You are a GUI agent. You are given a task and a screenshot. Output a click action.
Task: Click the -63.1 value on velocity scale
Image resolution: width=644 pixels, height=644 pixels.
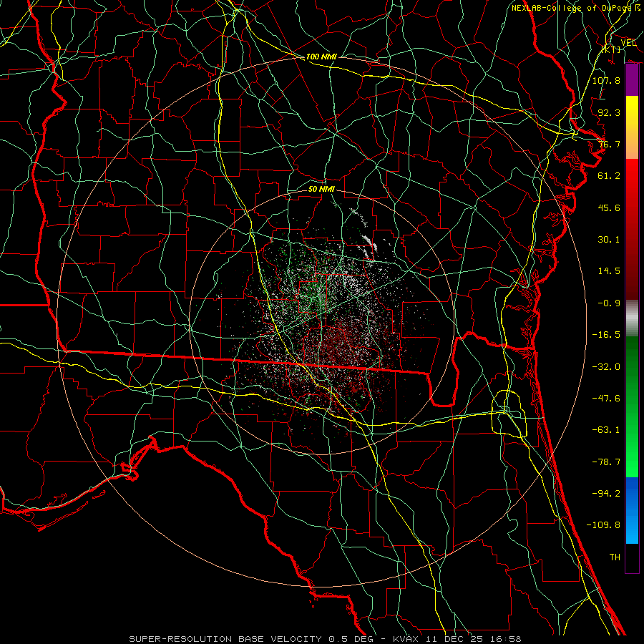606,430
